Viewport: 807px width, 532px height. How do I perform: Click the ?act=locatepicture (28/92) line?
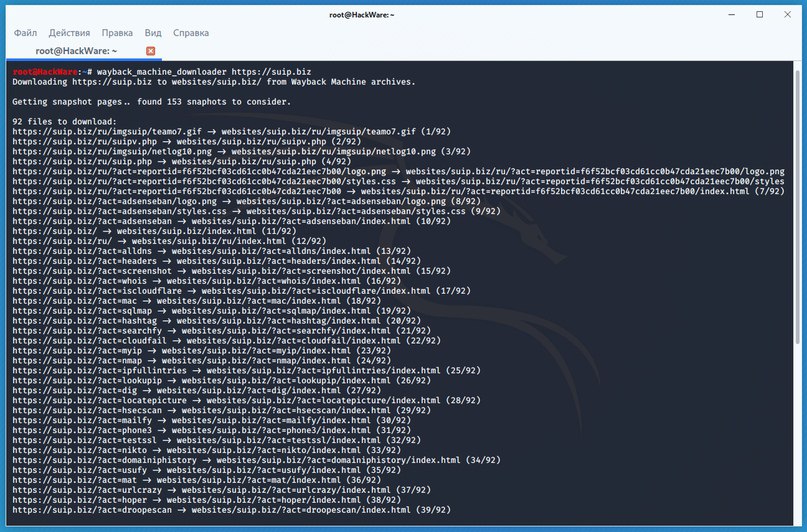(246, 400)
